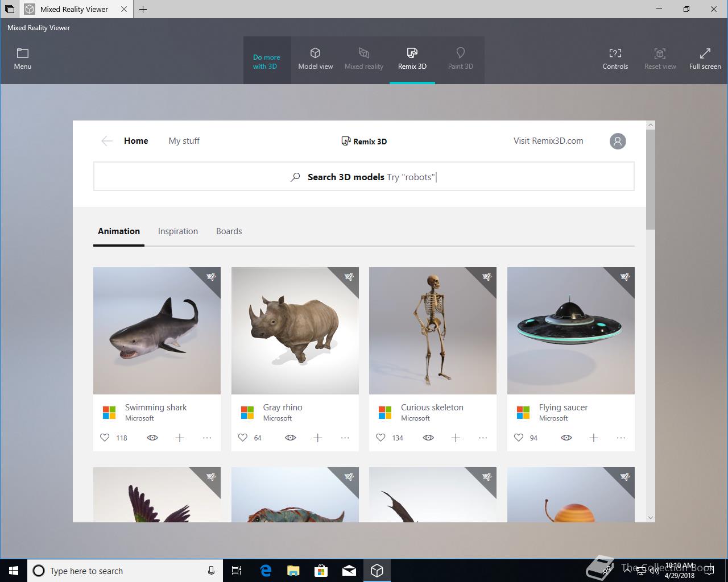Screen dimensions: 728x582
Task: Open File Explorer from taskbar
Action: (293, 571)
